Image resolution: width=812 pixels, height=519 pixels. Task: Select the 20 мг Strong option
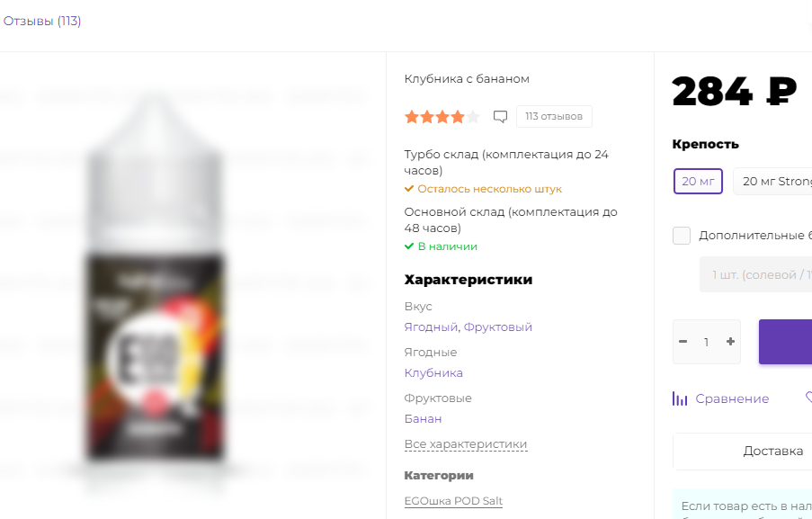(772, 182)
